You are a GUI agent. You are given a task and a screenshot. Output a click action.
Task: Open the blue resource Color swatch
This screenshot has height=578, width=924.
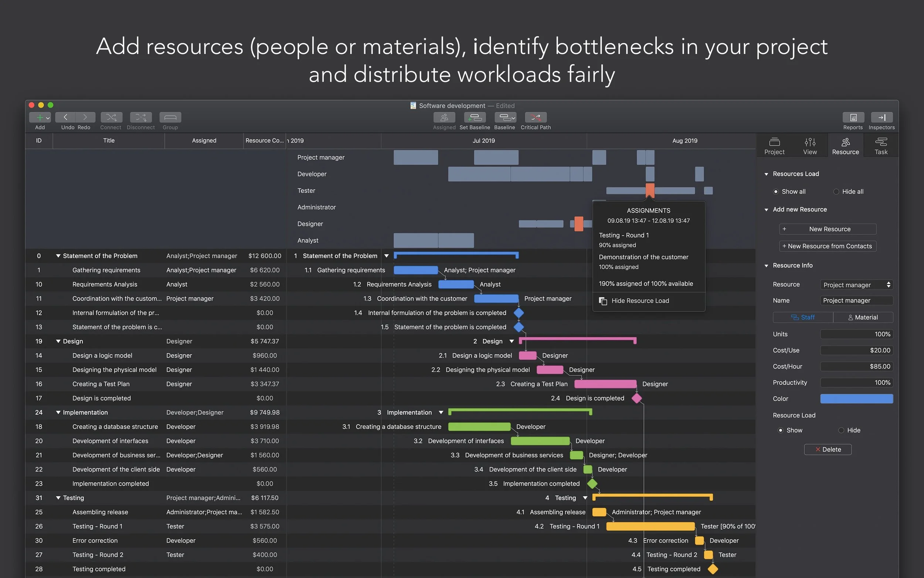[856, 399]
